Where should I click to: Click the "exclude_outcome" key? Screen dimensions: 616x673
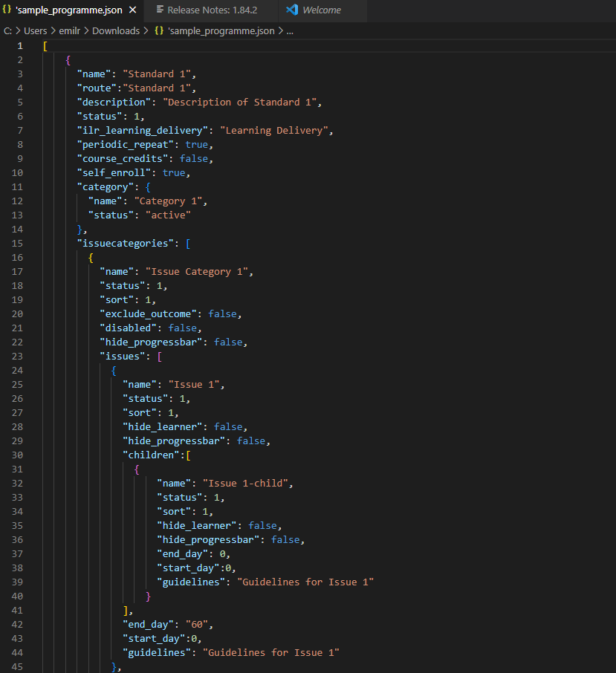pyautogui.click(x=148, y=314)
